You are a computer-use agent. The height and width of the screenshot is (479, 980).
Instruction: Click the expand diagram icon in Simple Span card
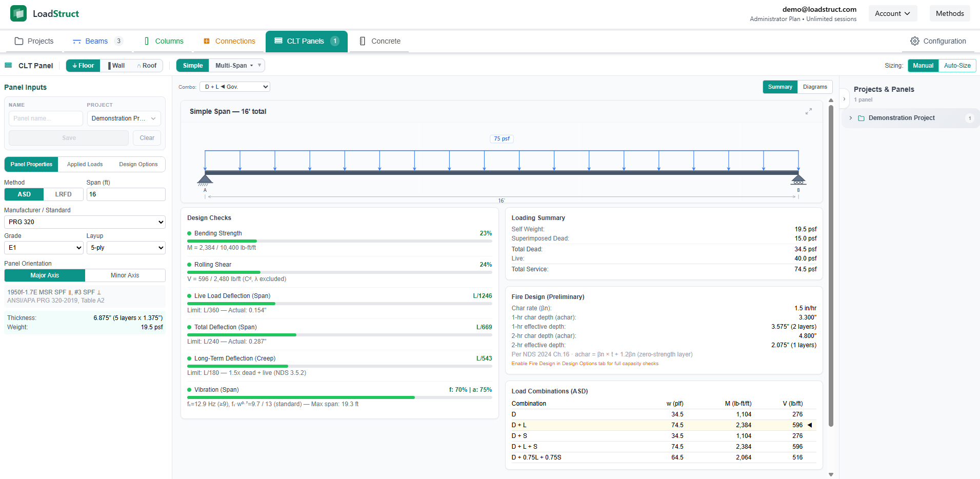click(x=809, y=111)
